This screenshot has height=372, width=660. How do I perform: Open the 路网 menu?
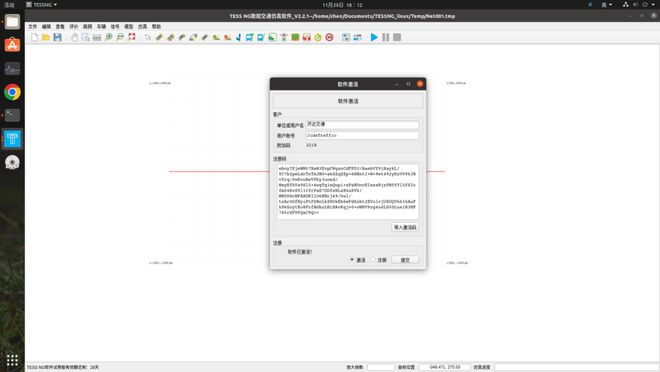click(x=88, y=27)
